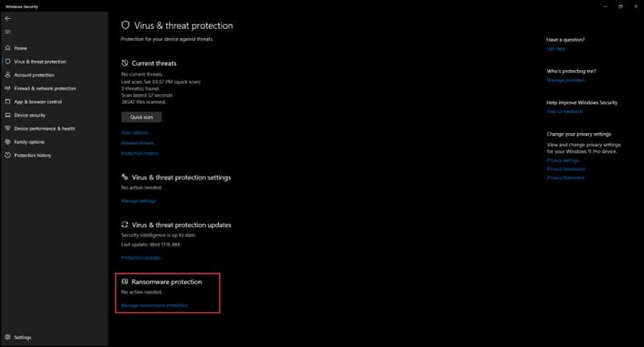Click the laptop icon for Device security
The height and width of the screenshot is (347, 644).
pyautogui.click(x=7, y=115)
